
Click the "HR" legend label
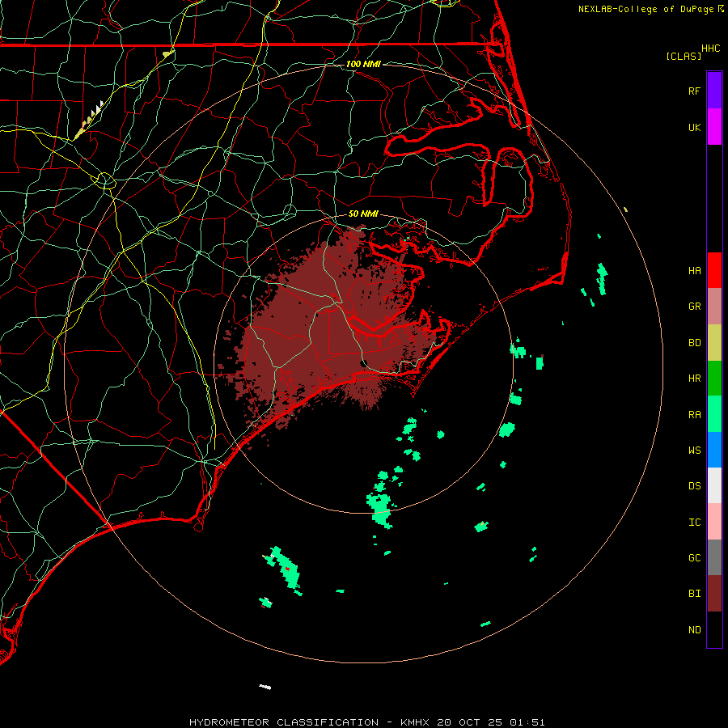[694, 379]
